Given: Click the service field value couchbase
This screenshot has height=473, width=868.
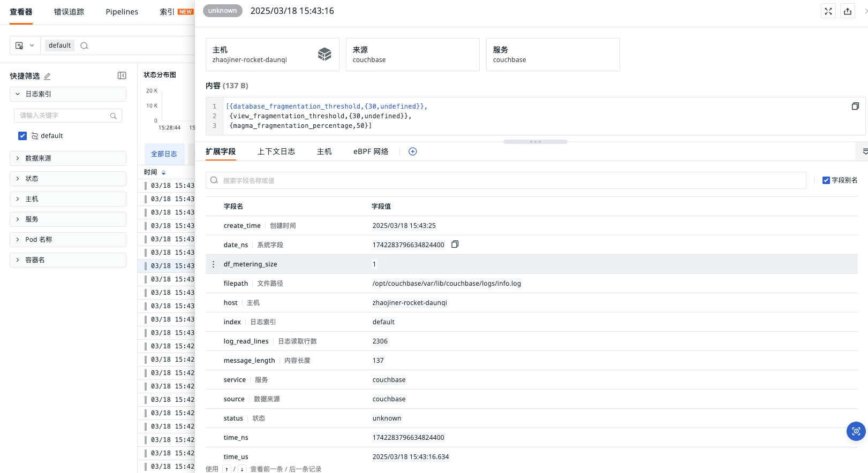Looking at the screenshot, I should coord(389,380).
